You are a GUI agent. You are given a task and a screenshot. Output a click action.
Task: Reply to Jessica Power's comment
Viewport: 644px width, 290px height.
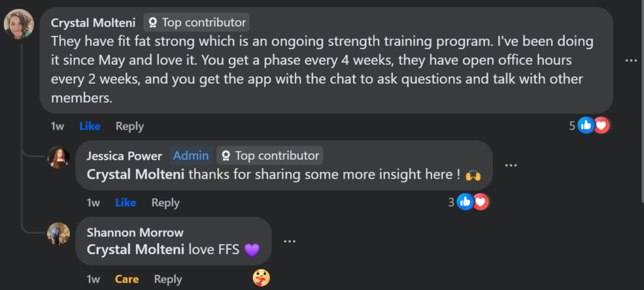(165, 203)
